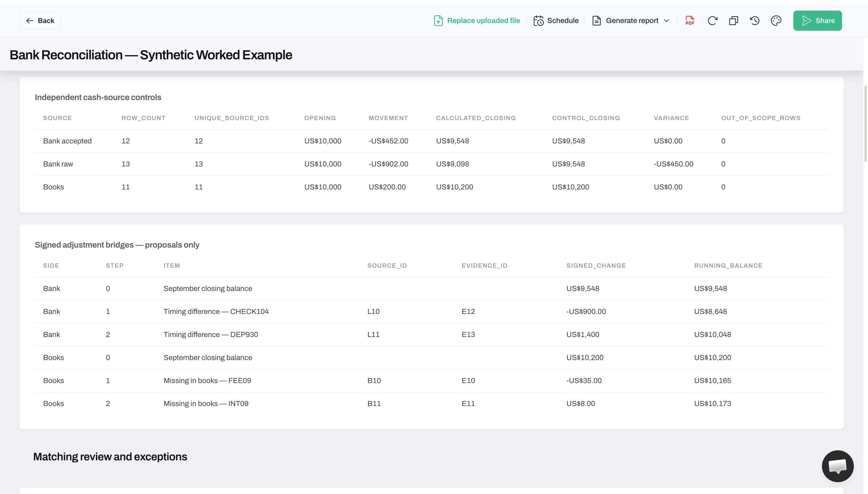Click the duplicate copy icon

pyautogui.click(x=734, y=21)
